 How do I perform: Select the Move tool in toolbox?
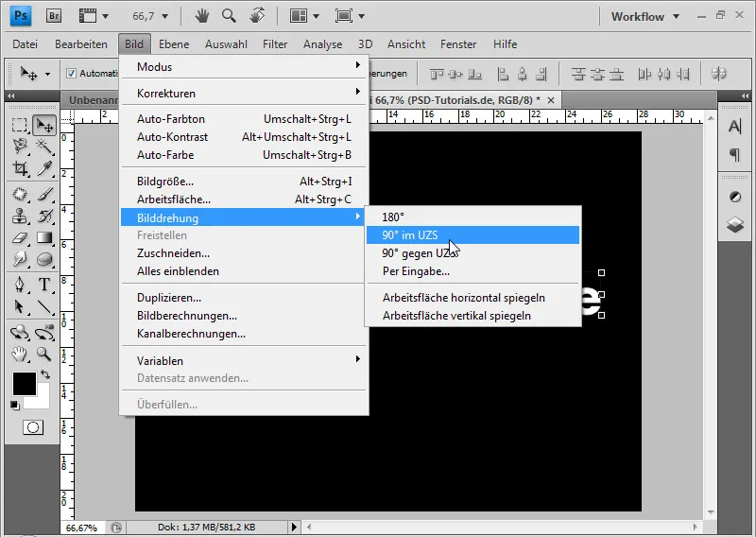(x=44, y=126)
